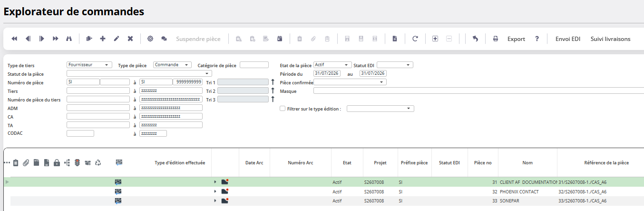The height and width of the screenshot is (211, 644).
Task: Select the SONEPAR name cell
Action: 527,201
